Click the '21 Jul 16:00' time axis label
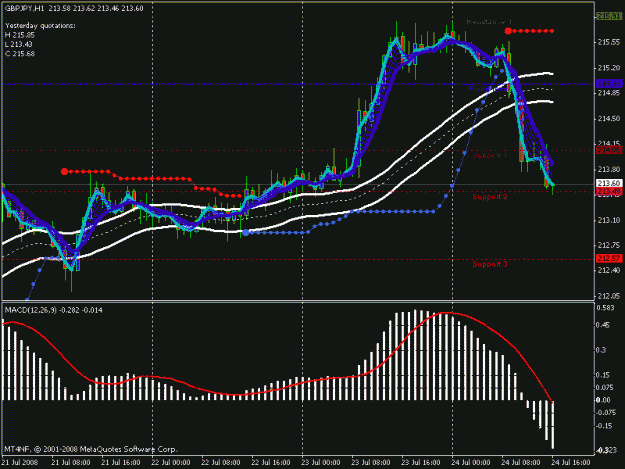625x469 pixels. (x=121, y=462)
